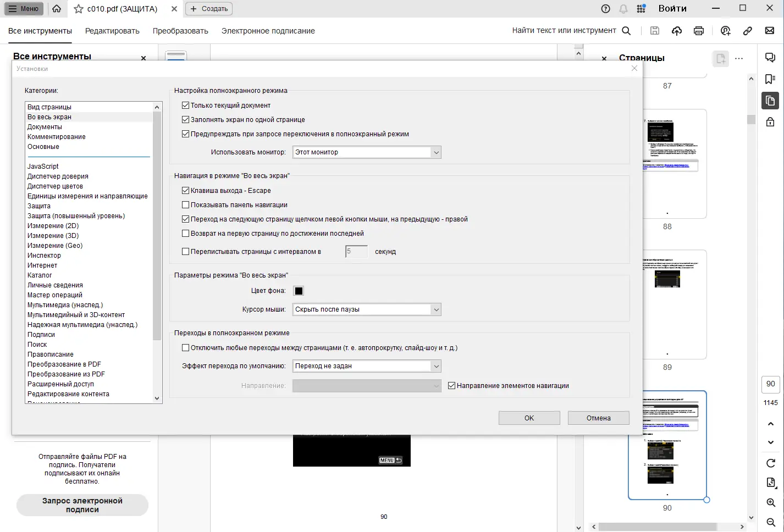Image resolution: width=784 pixels, height=532 pixels.
Task: Save the file using the disk icon
Action: point(654,31)
